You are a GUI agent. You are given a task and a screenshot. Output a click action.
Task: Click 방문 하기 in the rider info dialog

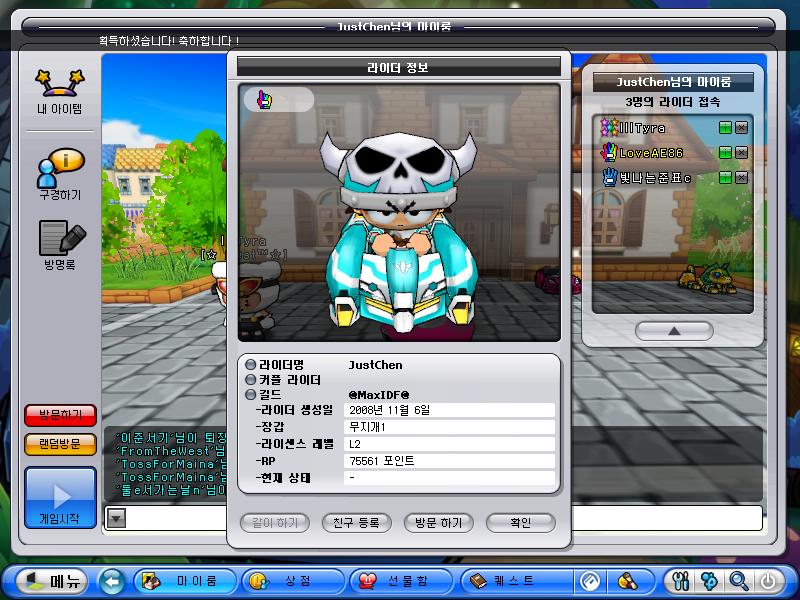pos(439,523)
